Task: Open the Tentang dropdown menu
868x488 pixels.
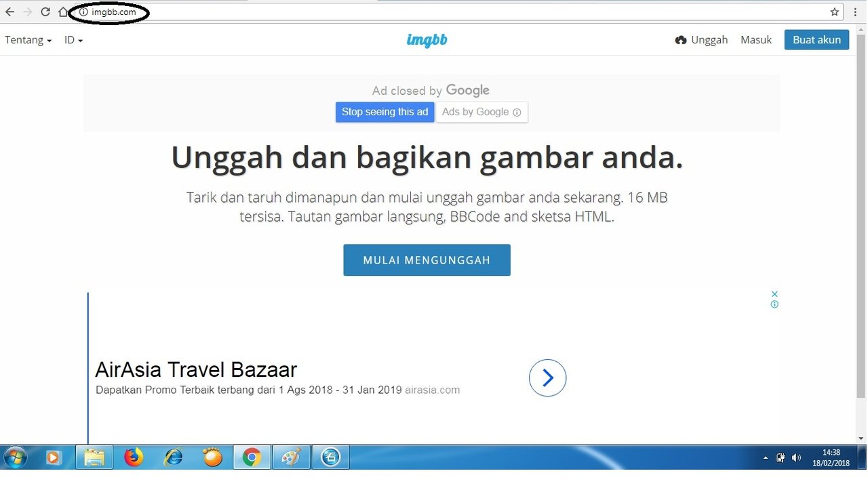Action: coord(28,40)
